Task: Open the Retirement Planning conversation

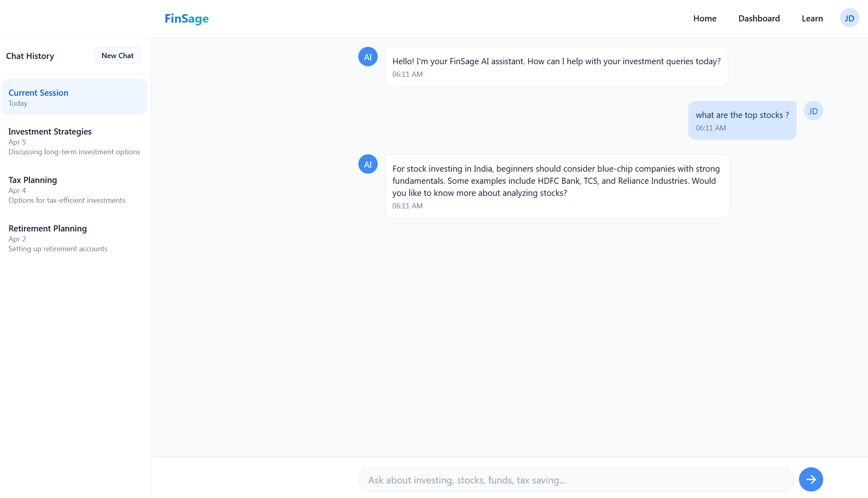Action: click(x=74, y=238)
